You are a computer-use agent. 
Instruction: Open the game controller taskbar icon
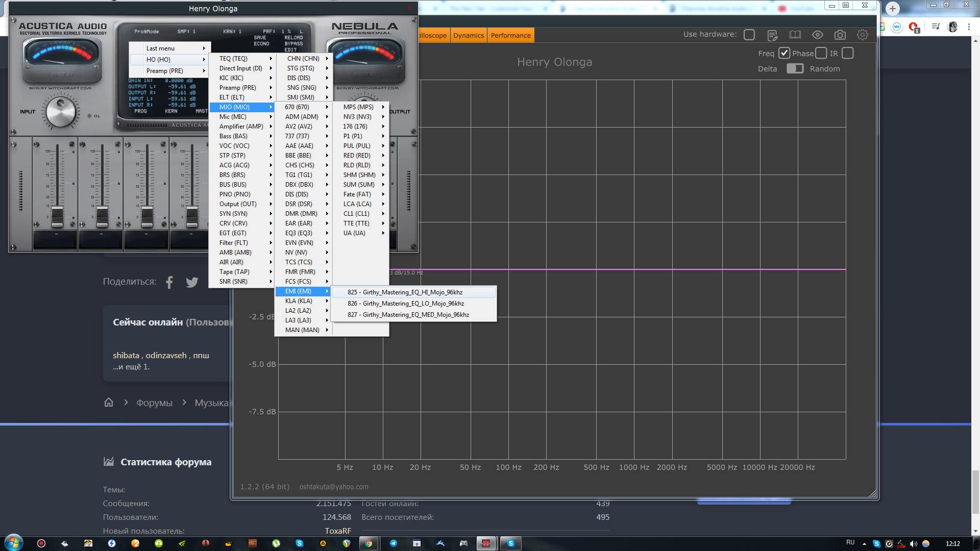pos(463,543)
